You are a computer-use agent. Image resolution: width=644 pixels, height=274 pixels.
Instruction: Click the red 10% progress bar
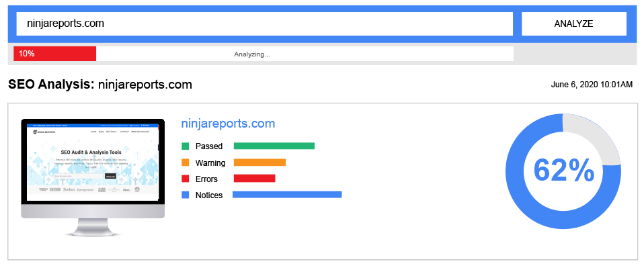tap(54, 54)
